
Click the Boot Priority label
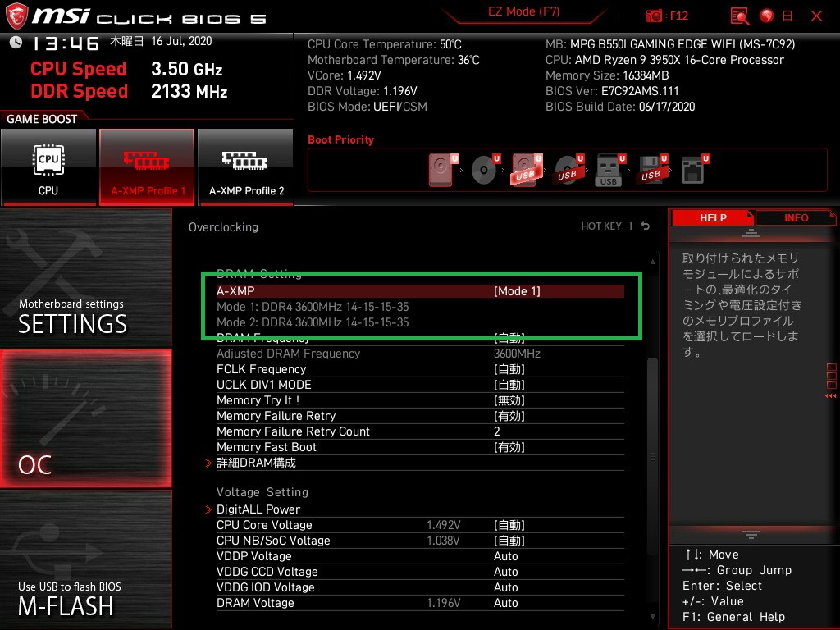(340, 139)
